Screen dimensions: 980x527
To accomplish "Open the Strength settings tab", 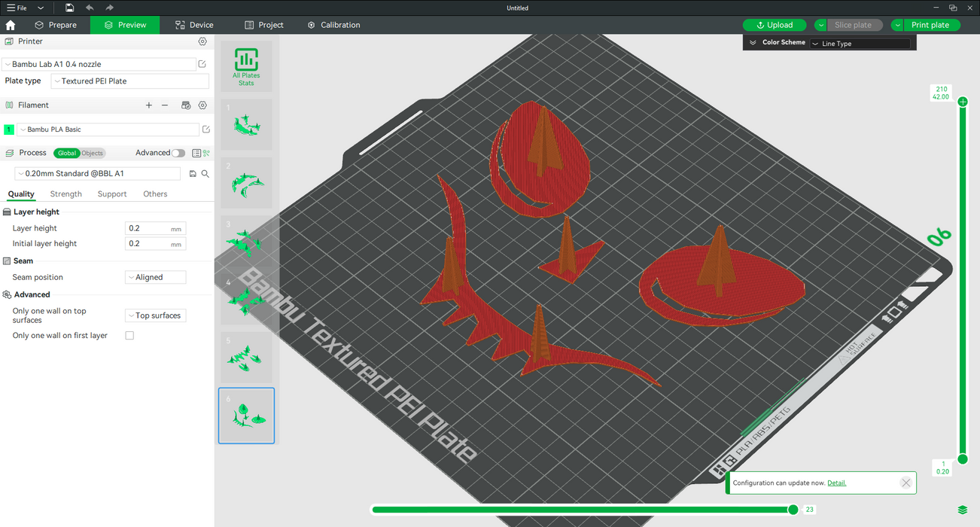I will [x=66, y=194].
